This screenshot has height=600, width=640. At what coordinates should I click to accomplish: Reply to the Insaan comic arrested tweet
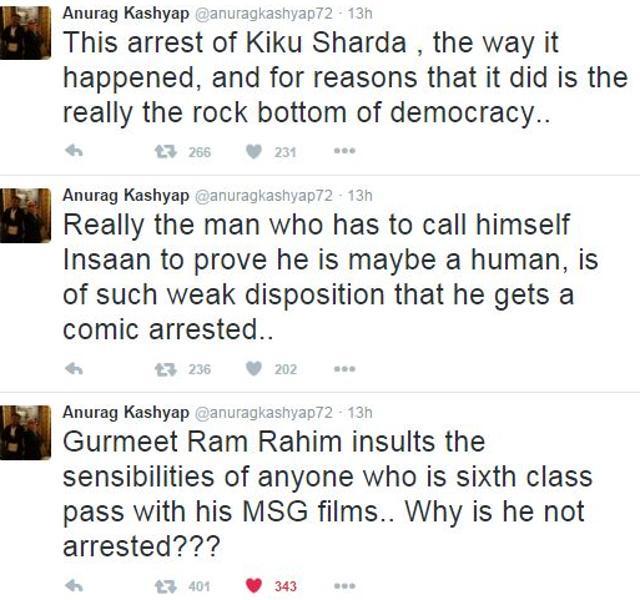click(73, 369)
